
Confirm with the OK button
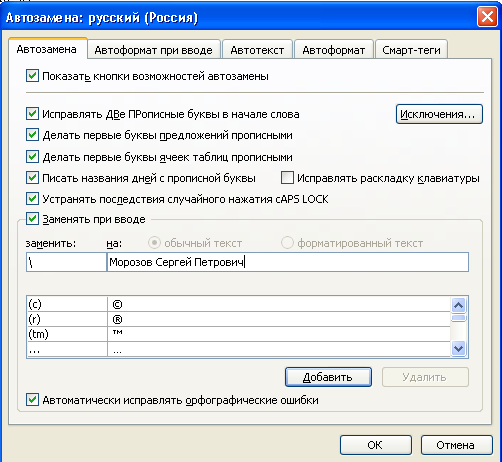[x=376, y=445]
